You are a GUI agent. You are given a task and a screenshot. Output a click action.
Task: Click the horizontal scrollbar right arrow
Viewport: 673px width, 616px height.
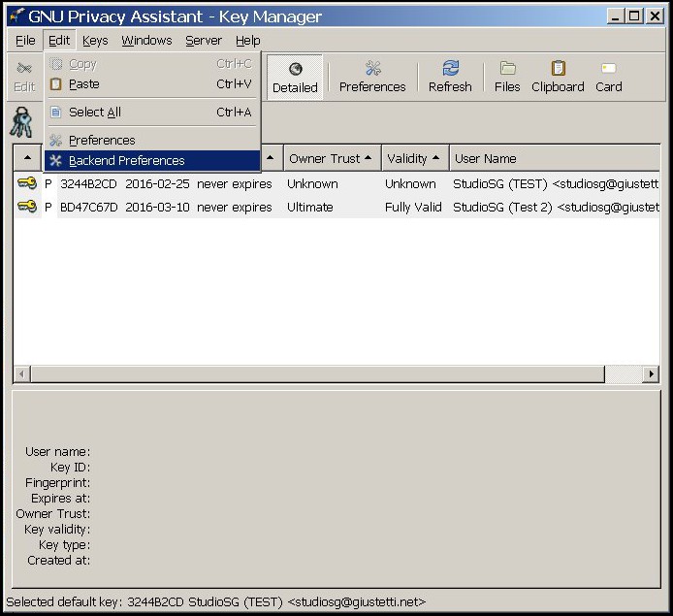(x=651, y=373)
